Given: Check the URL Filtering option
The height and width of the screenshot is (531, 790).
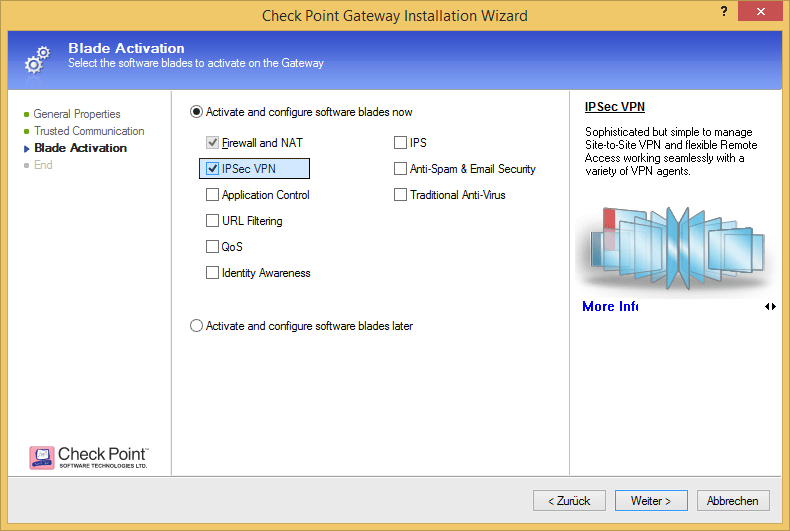Looking at the screenshot, I should (213, 221).
